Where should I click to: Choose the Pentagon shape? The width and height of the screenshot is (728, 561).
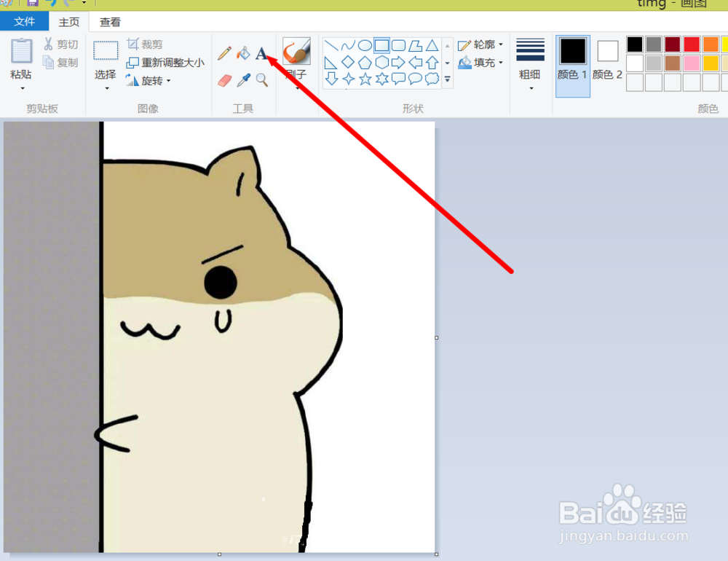(365, 62)
